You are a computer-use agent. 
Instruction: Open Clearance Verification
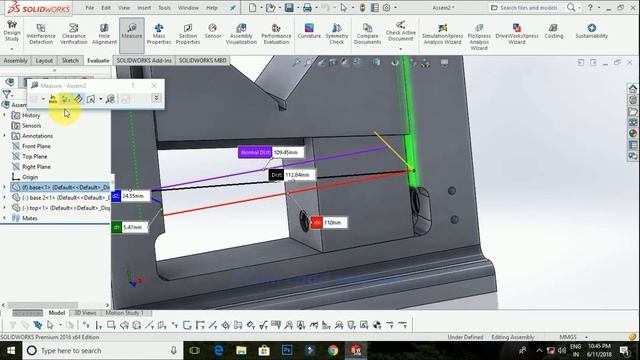[74, 34]
